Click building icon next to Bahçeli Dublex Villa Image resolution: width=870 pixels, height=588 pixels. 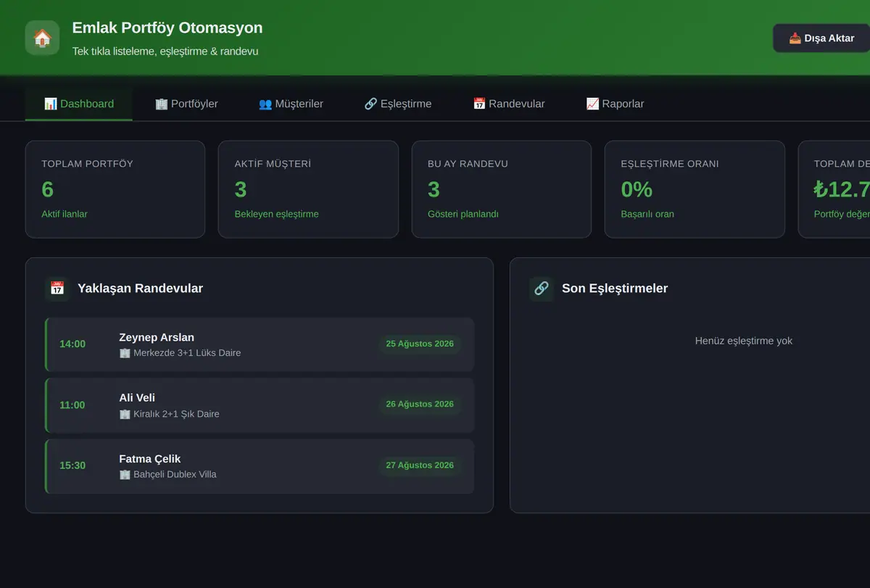pos(125,474)
